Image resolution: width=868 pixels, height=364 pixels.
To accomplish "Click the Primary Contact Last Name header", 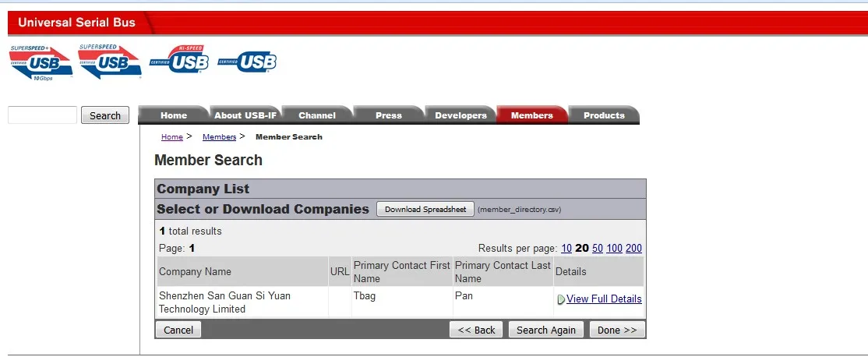I will pyautogui.click(x=503, y=272).
